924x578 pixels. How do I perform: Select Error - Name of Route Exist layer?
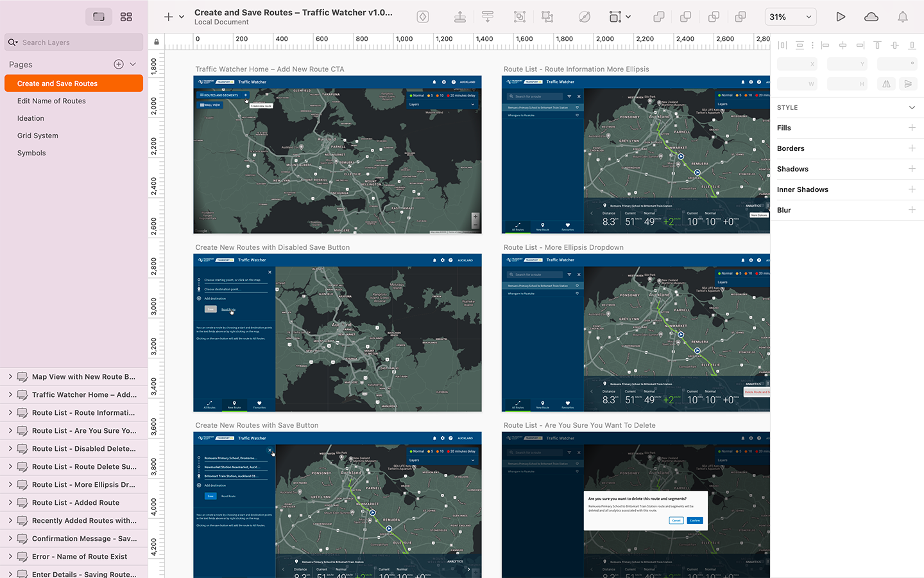click(x=74, y=557)
